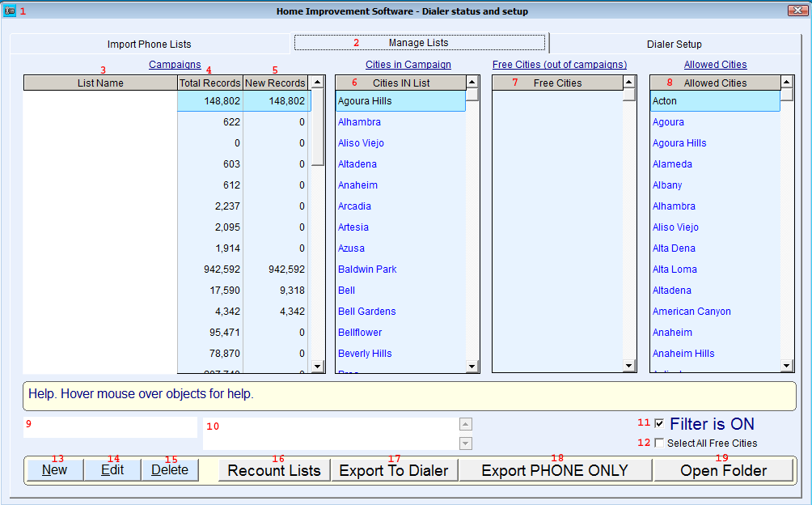The width and height of the screenshot is (812, 505).
Task: Select the Manage Lists tab
Action: tap(419, 42)
